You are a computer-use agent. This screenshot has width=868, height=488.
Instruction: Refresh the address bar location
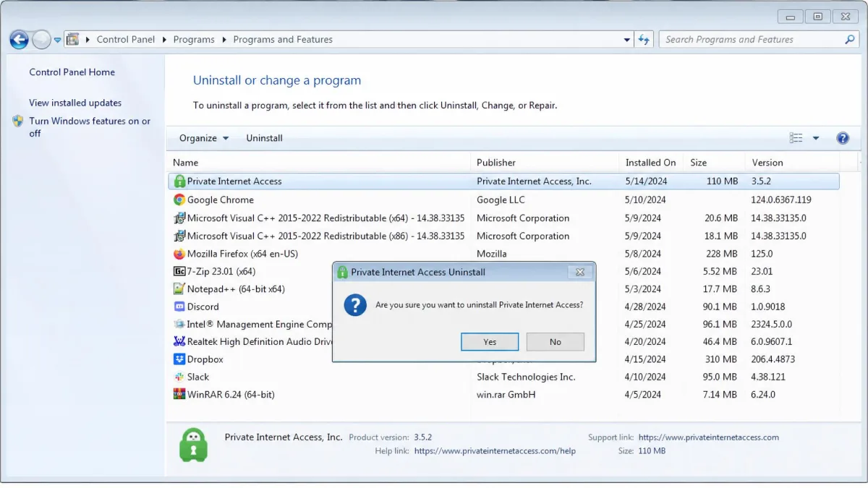point(644,40)
